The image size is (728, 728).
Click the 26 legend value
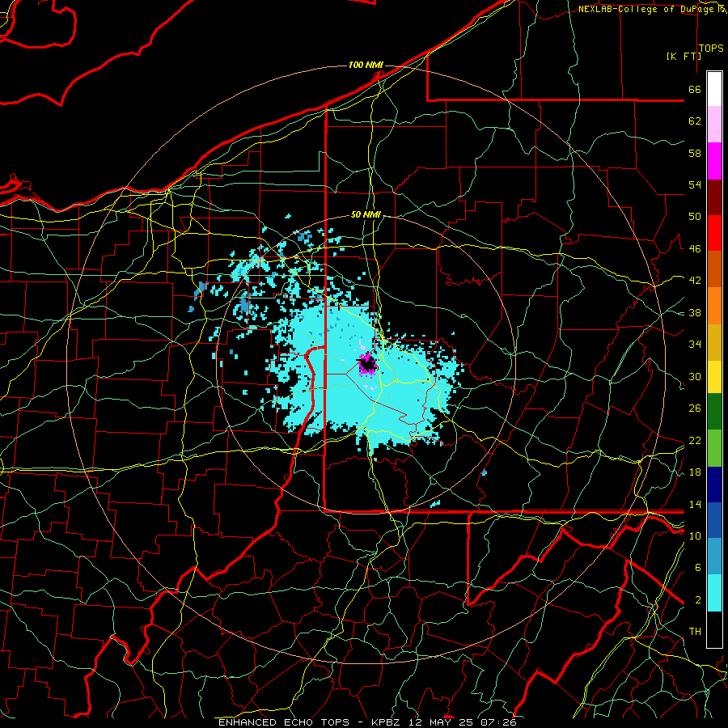[x=695, y=408]
